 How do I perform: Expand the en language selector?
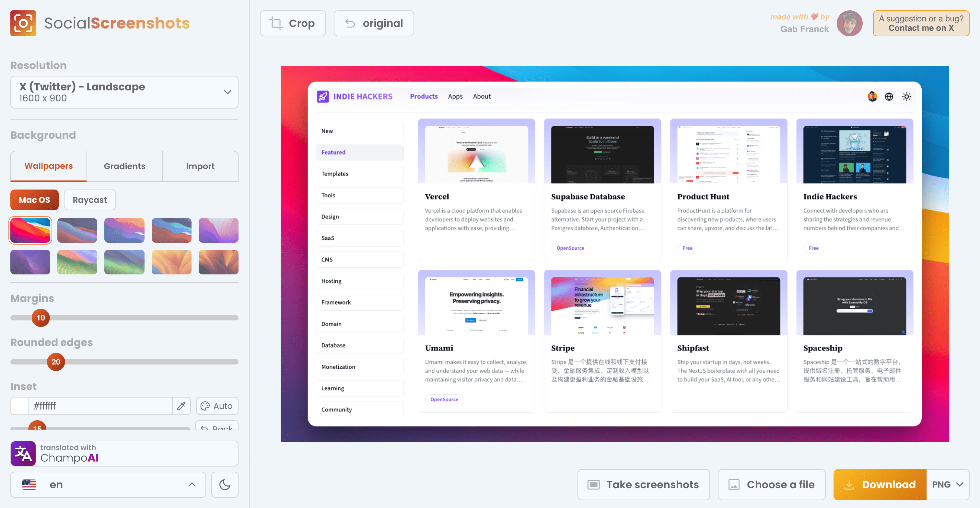[108, 484]
